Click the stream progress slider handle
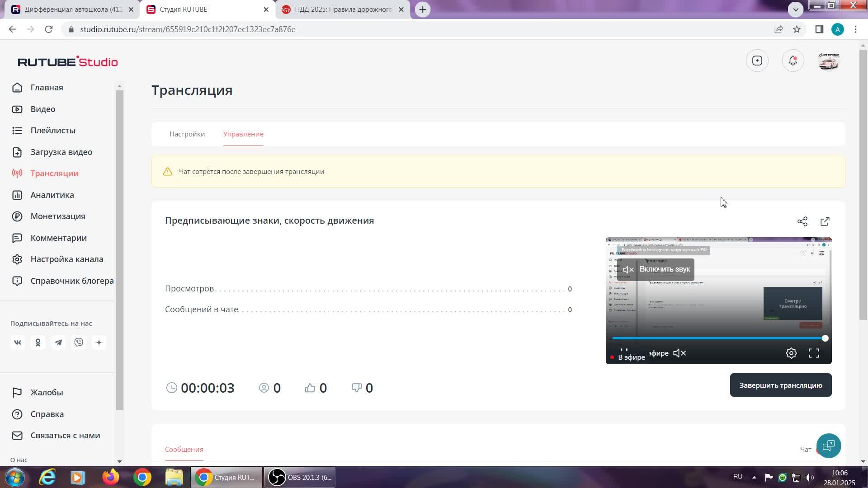The image size is (868, 488). click(825, 338)
